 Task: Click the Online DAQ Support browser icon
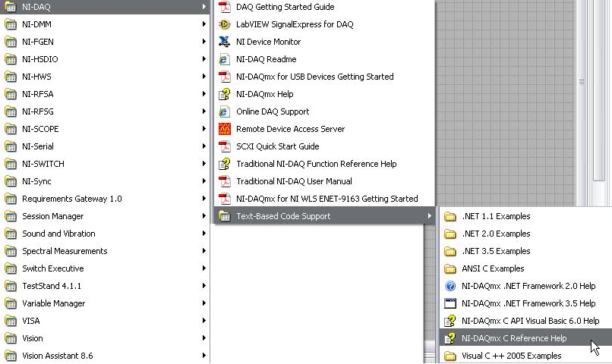pos(225,111)
